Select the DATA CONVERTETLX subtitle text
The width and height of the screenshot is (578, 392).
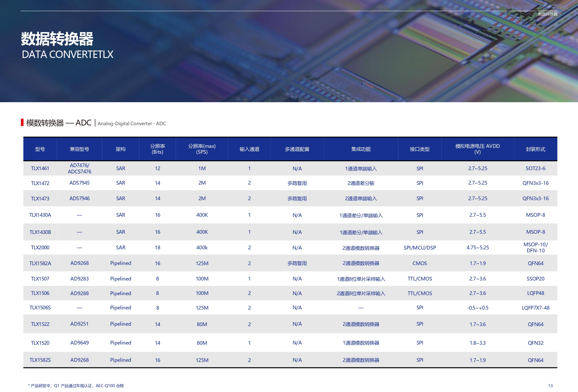(67, 54)
